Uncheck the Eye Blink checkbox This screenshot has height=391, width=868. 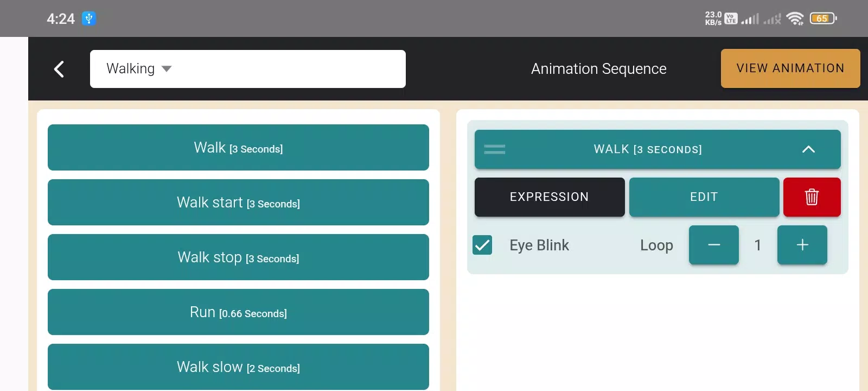[482, 245]
